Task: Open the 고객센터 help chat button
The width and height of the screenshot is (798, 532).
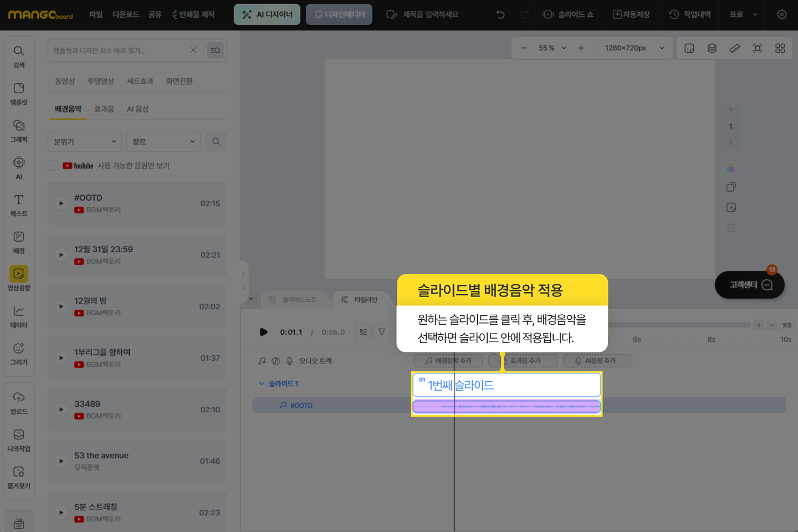Action: (x=749, y=285)
